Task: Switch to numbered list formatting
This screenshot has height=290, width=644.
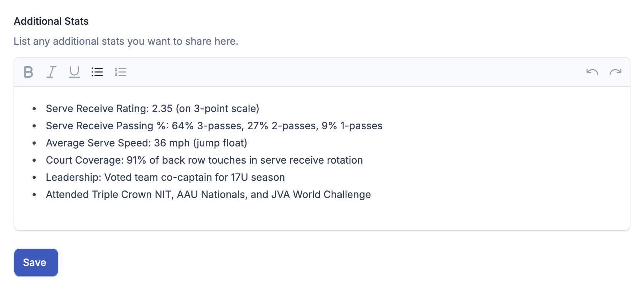Action: [x=120, y=72]
